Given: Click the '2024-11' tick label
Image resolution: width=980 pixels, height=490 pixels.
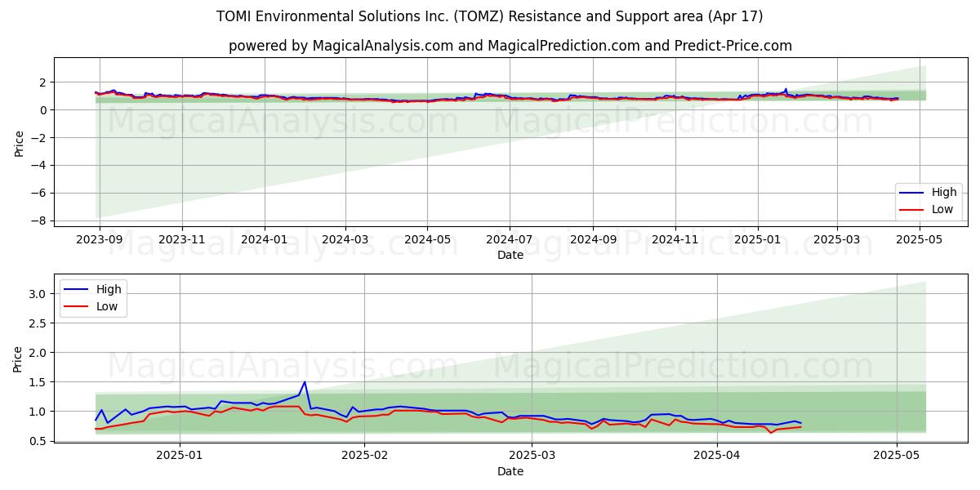Looking at the screenshot, I should click(x=675, y=240).
